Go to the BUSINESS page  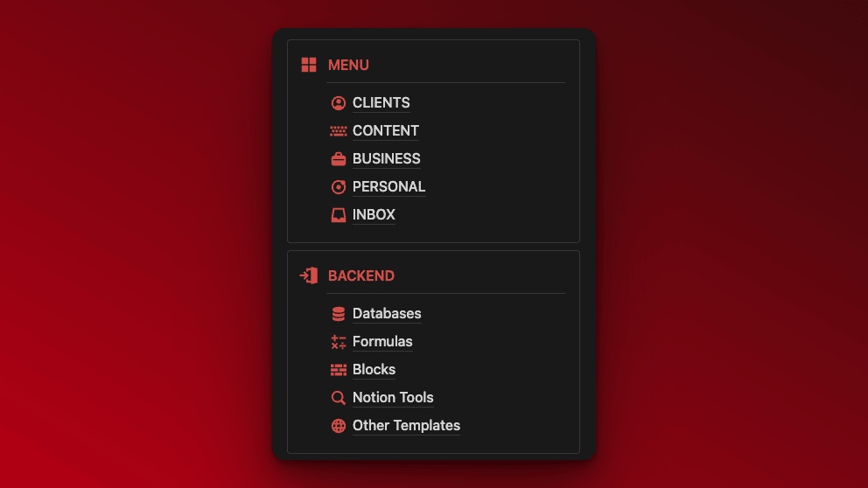point(387,159)
